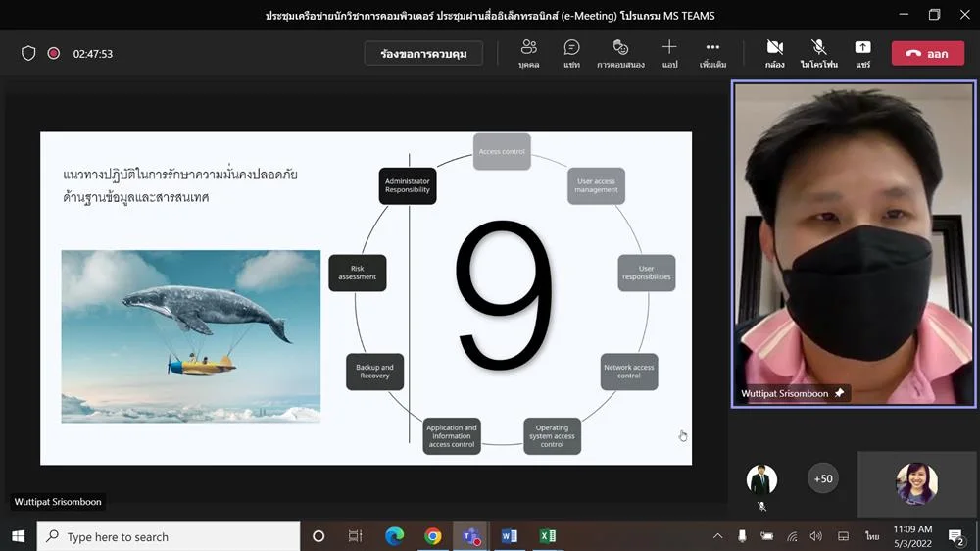Click the Type here to search box
This screenshot has height=551, width=980.
tap(169, 536)
